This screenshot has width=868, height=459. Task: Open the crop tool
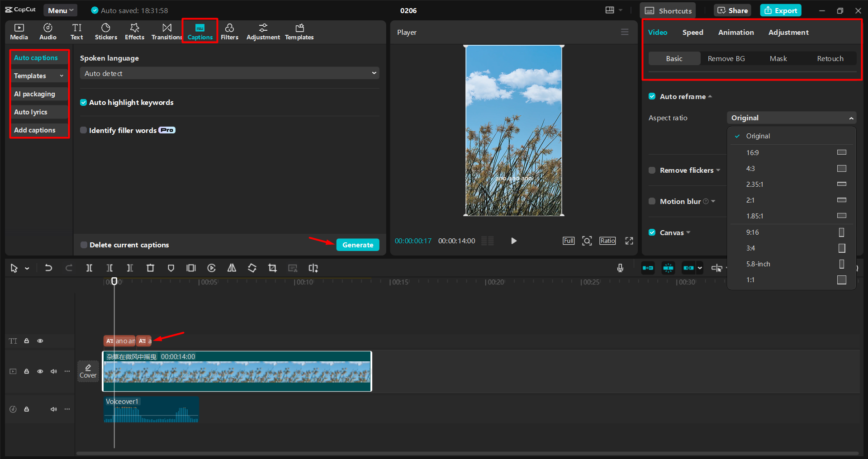(272, 268)
